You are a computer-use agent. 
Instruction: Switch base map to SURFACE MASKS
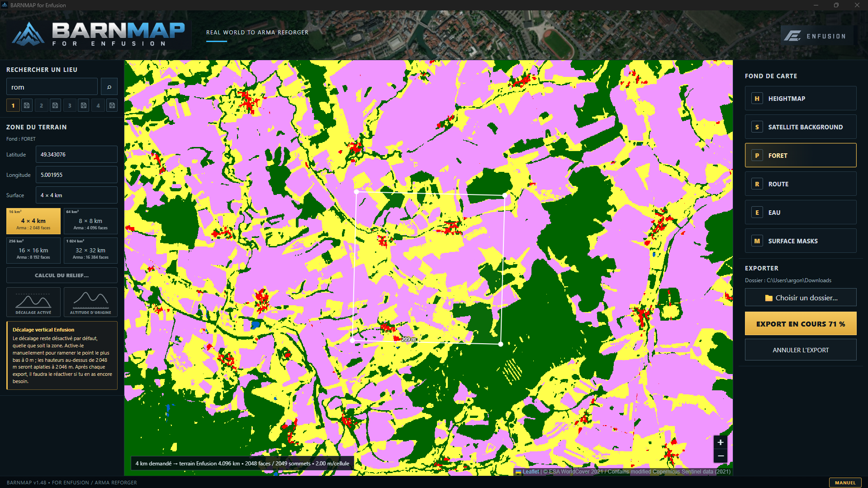[801, 241]
